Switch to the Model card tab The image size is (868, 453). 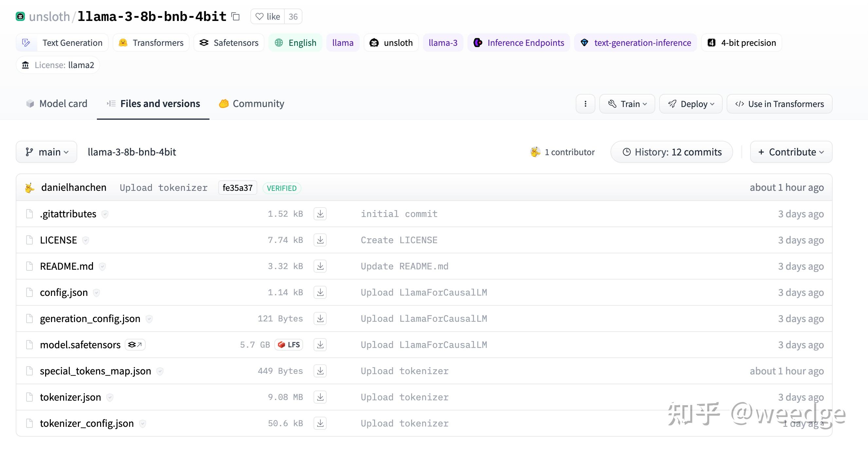57,103
